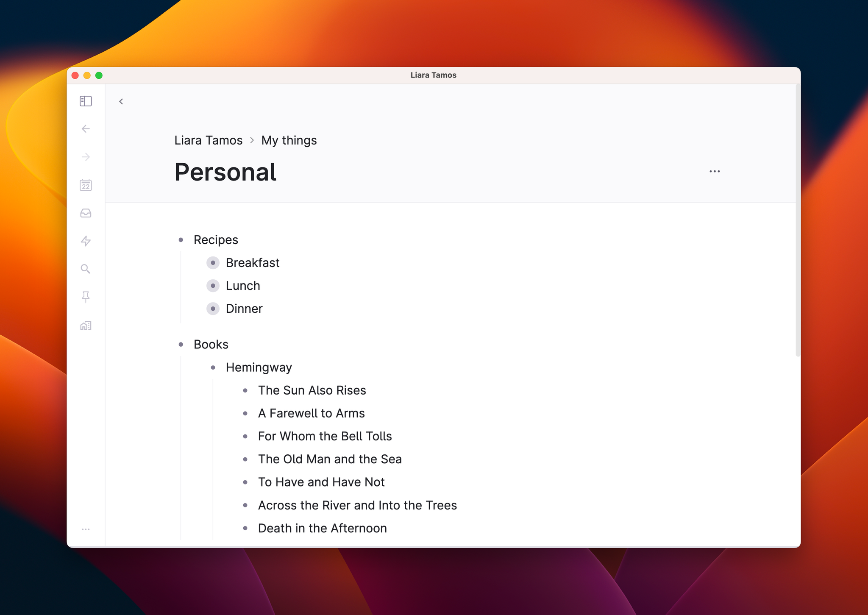Click the bullet of Death in the Afternoon
Viewport: 868px width, 615px height.
point(245,528)
